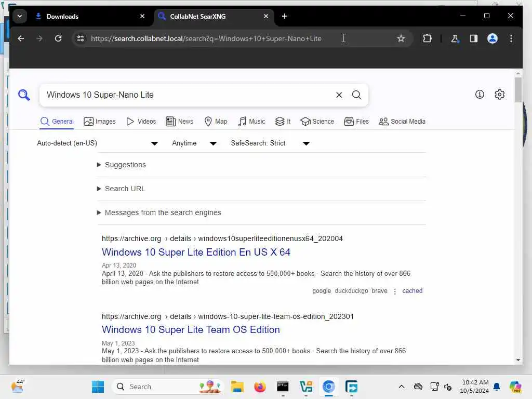Switch to Map category

[216, 122]
